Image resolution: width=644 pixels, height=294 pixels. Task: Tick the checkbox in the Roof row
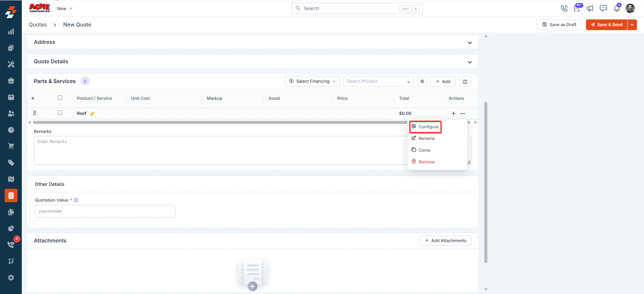coord(60,113)
